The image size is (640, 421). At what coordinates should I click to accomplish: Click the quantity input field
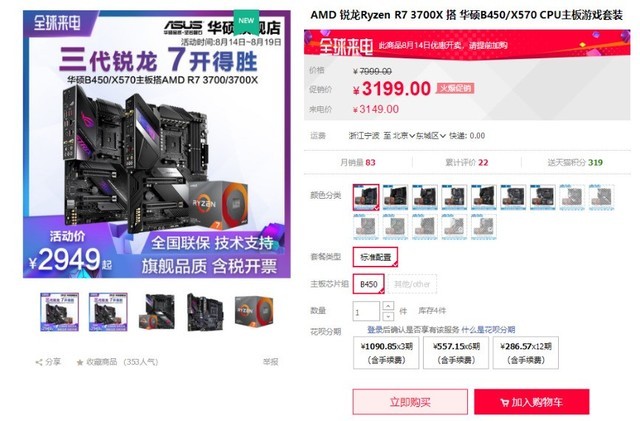tap(366, 312)
